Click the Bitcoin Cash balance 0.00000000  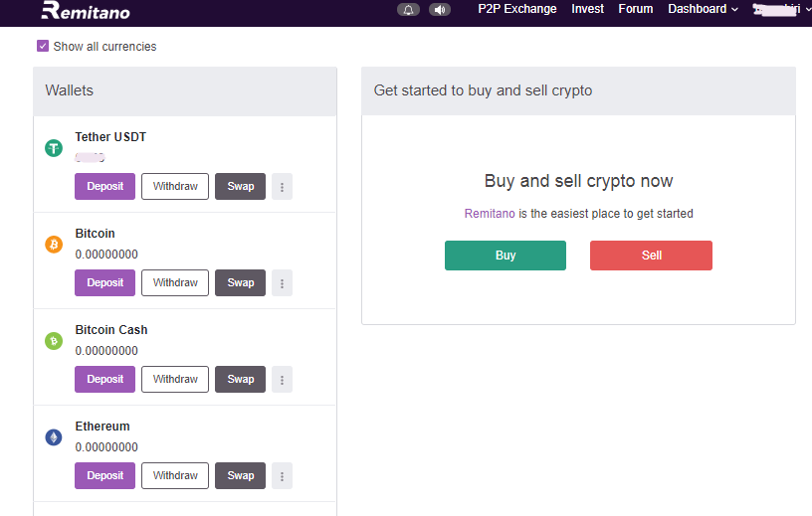pos(106,351)
